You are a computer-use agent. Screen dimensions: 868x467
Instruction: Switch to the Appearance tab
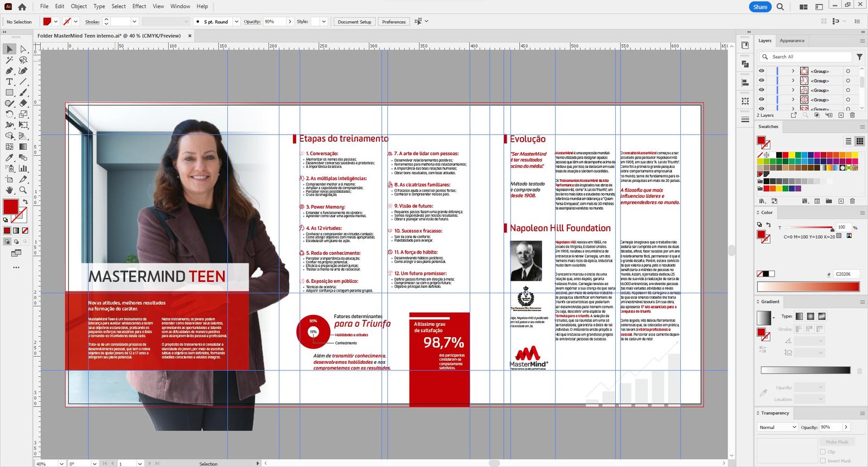click(x=792, y=41)
